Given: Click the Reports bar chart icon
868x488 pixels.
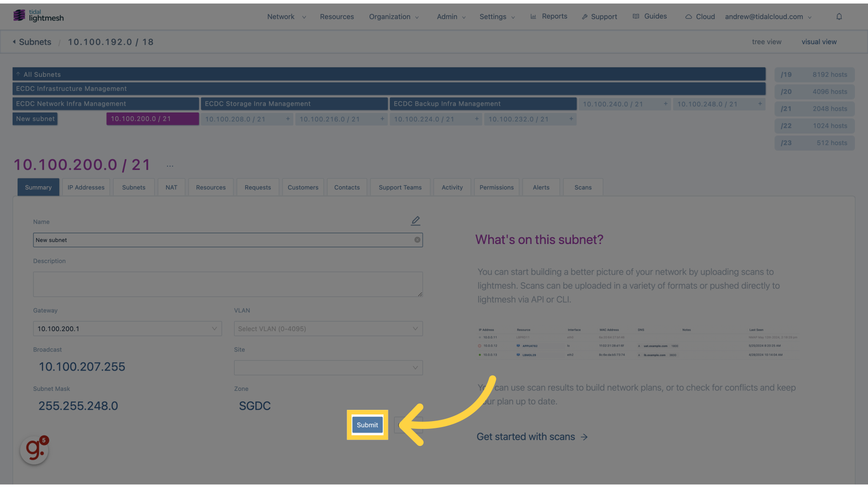Looking at the screenshot, I should (533, 16).
